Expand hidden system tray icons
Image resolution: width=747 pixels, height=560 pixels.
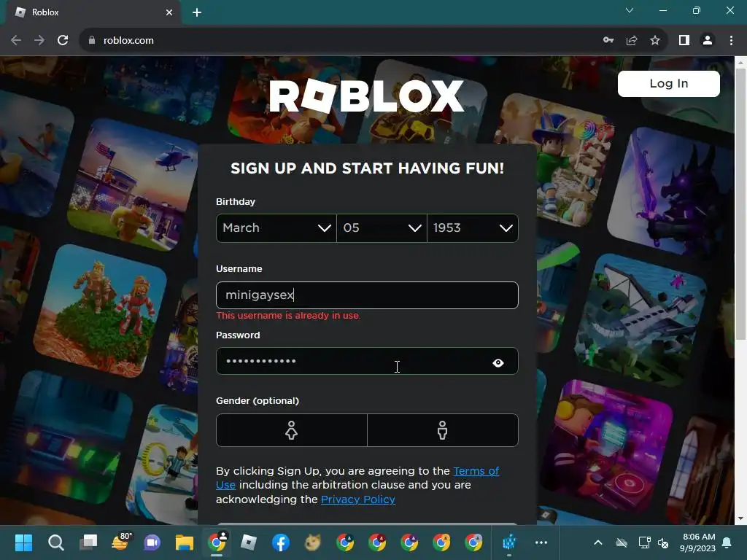598,542
